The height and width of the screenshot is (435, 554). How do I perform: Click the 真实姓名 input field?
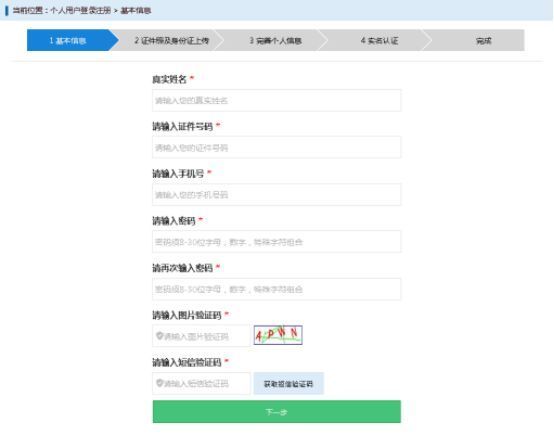point(277,101)
